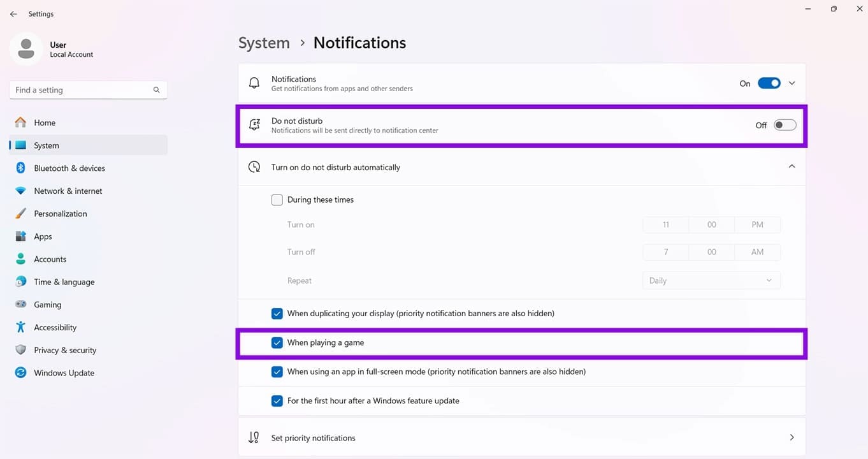Turn off the Notifications toggle switch
868x459 pixels.
[769, 83]
